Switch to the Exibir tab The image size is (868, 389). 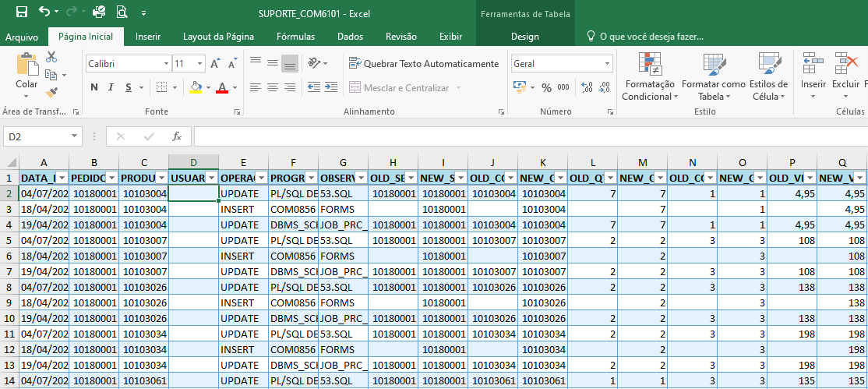tap(450, 37)
